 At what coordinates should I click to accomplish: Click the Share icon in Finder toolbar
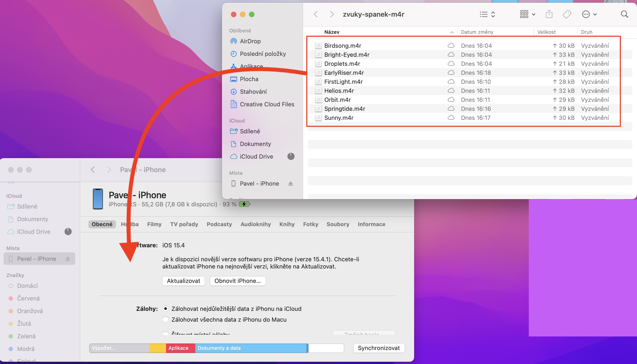pos(549,14)
